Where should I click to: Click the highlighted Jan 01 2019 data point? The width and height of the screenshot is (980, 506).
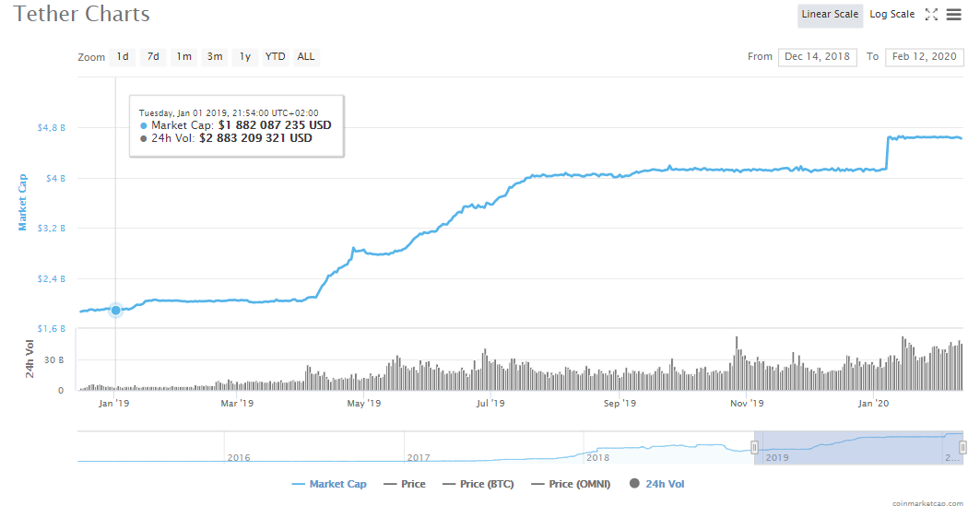(x=115, y=310)
